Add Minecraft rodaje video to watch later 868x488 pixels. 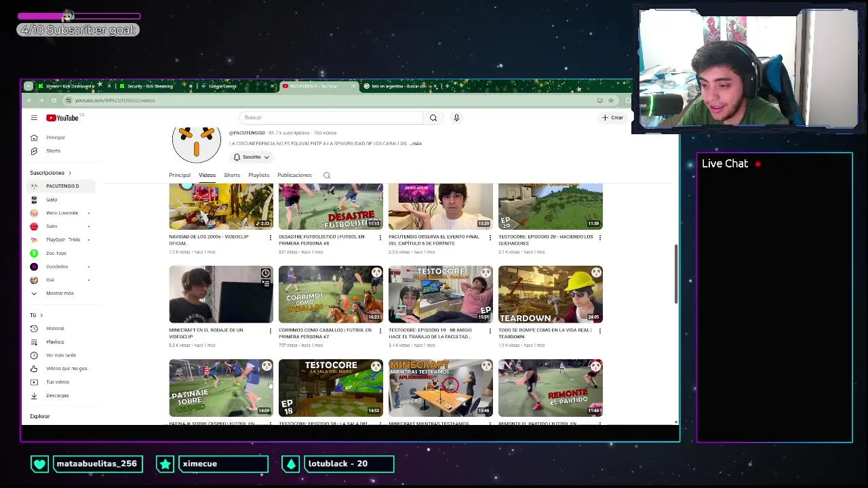[266, 273]
